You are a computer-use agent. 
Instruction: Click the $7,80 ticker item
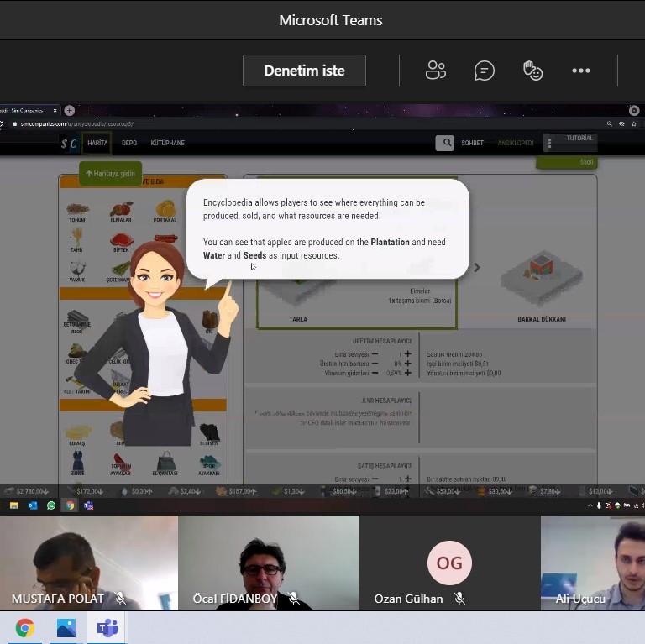pyautogui.click(x=544, y=491)
